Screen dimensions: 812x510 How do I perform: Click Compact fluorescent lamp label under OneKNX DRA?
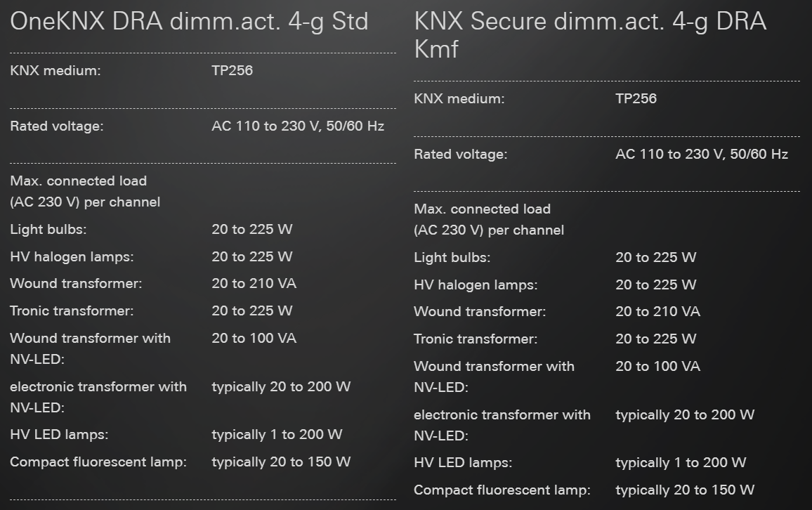coord(98,462)
